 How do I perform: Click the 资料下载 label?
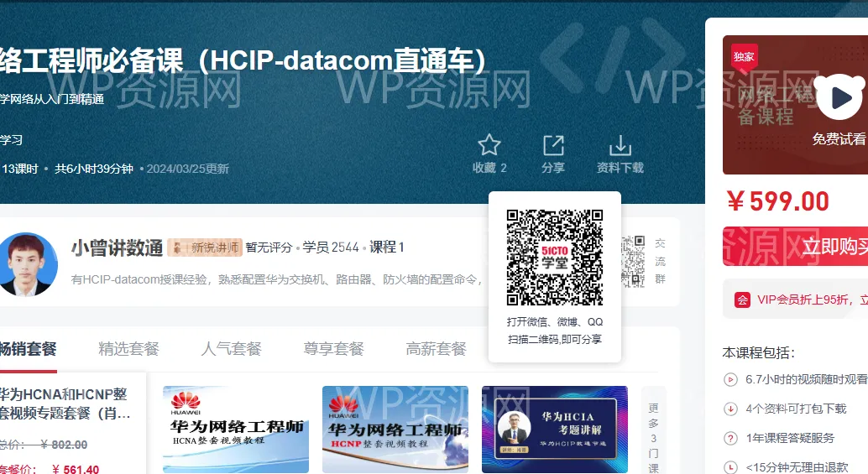point(620,168)
